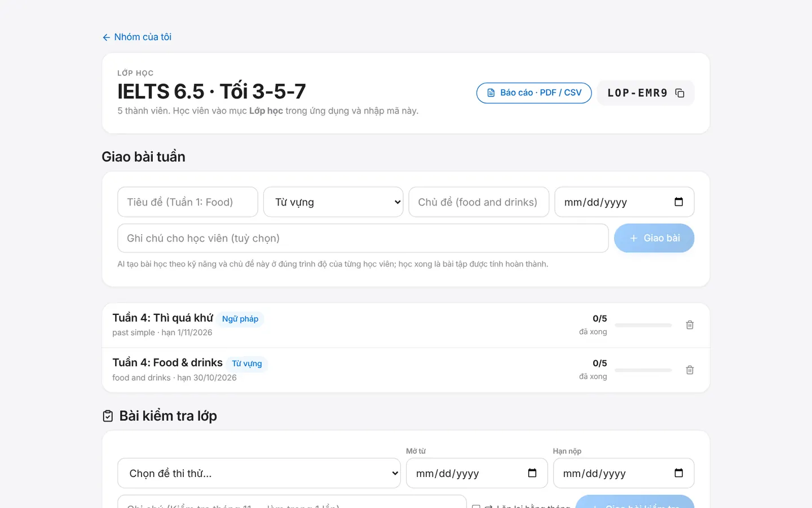Open the Hạn nộp calendar picker
Image resolution: width=812 pixels, height=508 pixels.
pos(678,473)
